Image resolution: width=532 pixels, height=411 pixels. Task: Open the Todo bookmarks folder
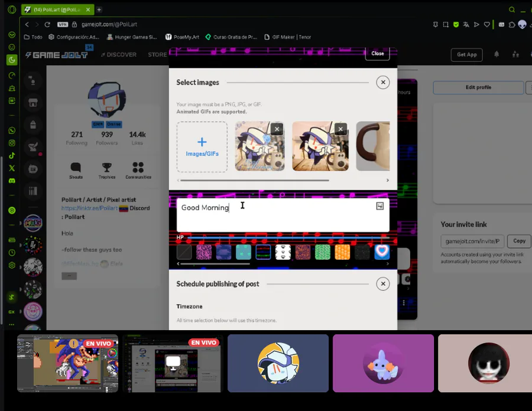tap(33, 37)
